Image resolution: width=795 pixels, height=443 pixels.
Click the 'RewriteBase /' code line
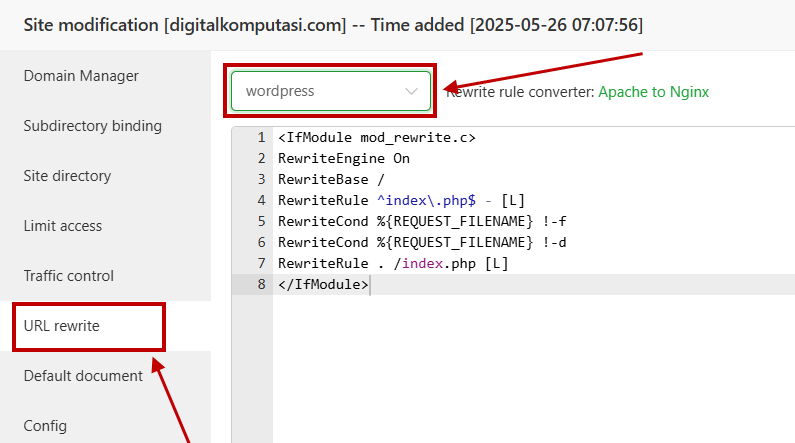pos(331,179)
